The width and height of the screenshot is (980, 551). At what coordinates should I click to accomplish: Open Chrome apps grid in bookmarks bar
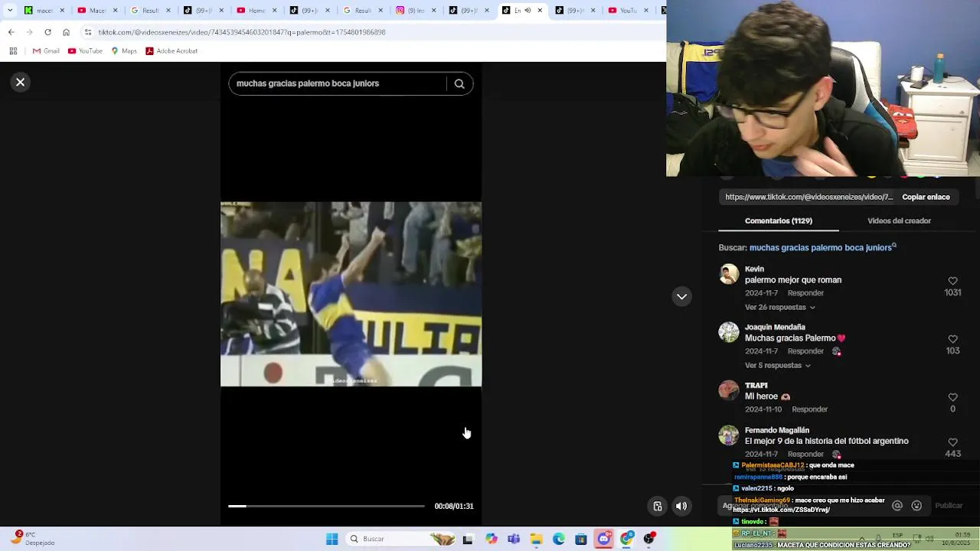point(13,51)
